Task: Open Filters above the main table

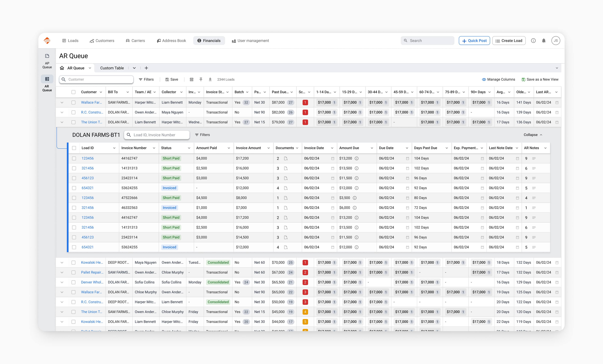Action: (x=146, y=80)
